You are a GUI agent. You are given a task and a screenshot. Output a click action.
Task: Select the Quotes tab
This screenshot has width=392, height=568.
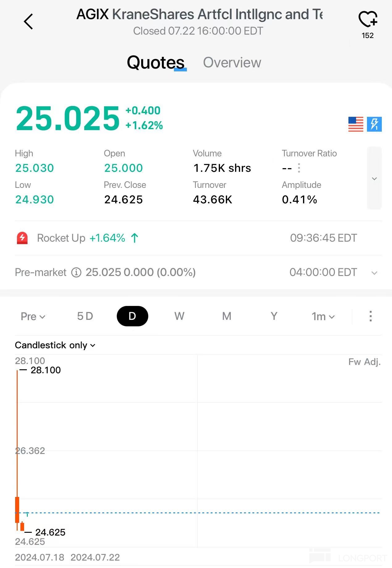coord(156,63)
